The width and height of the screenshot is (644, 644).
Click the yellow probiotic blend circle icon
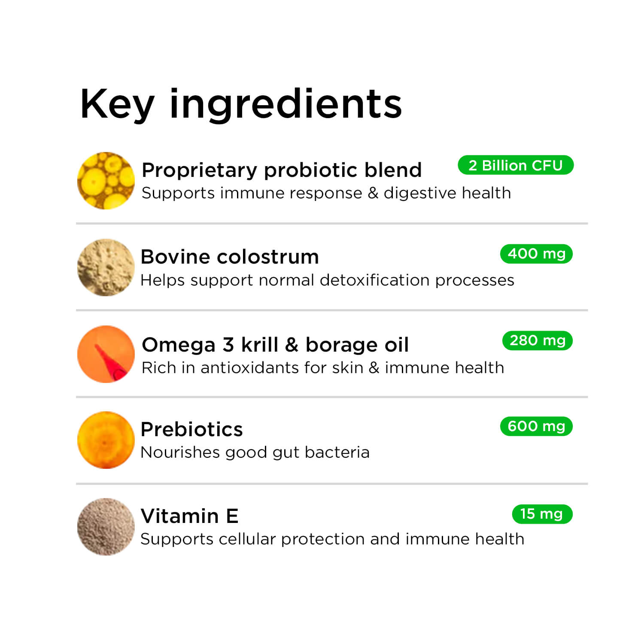pyautogui.click(x=106, y=181)
